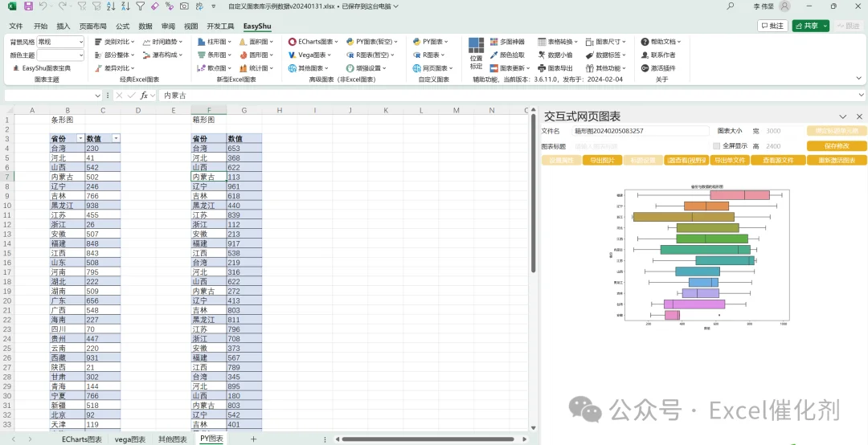Click the funnel Filter icon in the title bar
The height and width of the screenshot is (445, 868).
coord(140,6)
